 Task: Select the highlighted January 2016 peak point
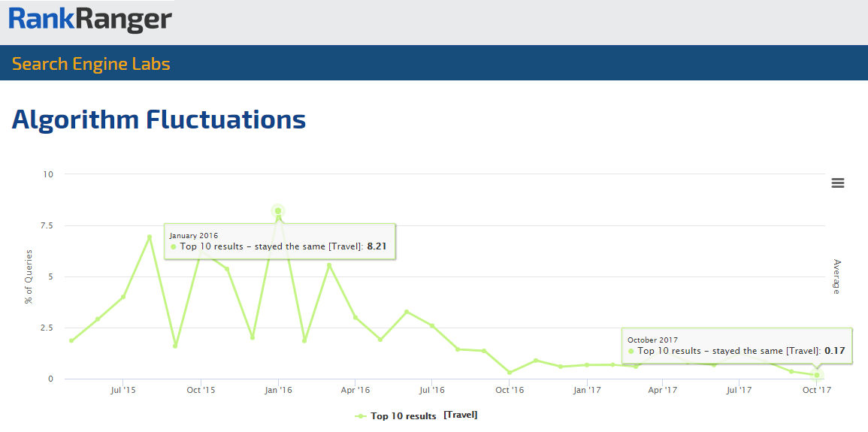pos(278,211)
